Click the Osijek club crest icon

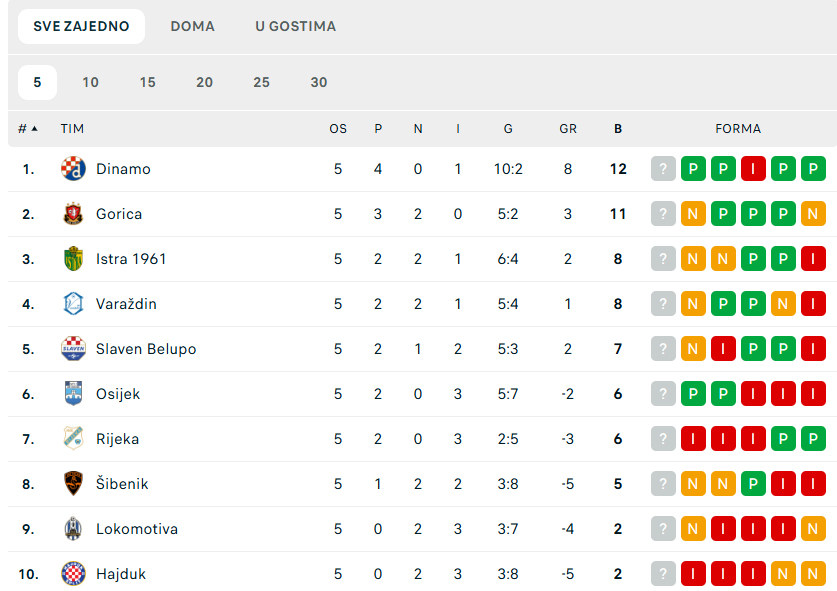click(x=73, y=394)
